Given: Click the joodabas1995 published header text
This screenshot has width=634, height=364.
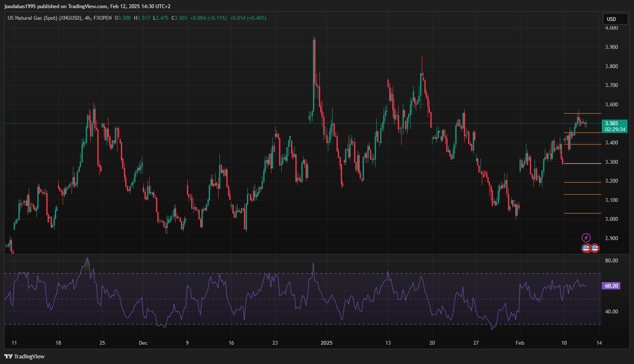Looking at the screenshot, I should [87, 6].
